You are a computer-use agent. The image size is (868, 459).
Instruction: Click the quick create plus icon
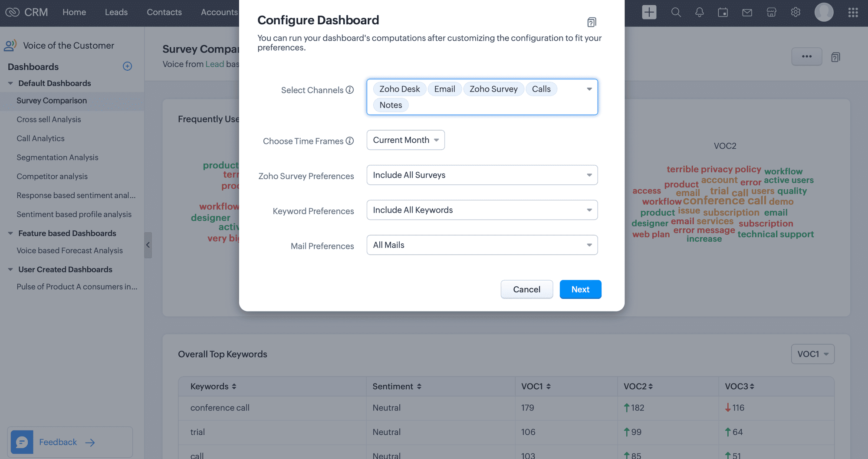tap(649, 12)
